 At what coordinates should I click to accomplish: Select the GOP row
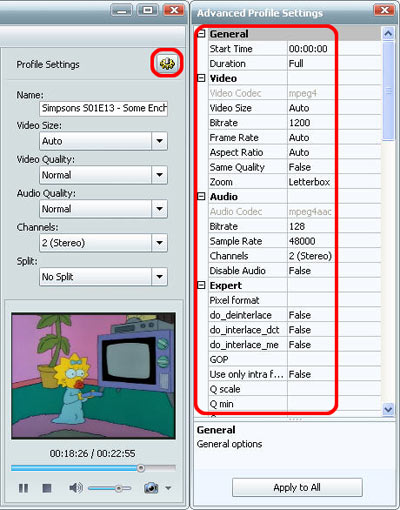pyautogui.click(x=295, y=359)
